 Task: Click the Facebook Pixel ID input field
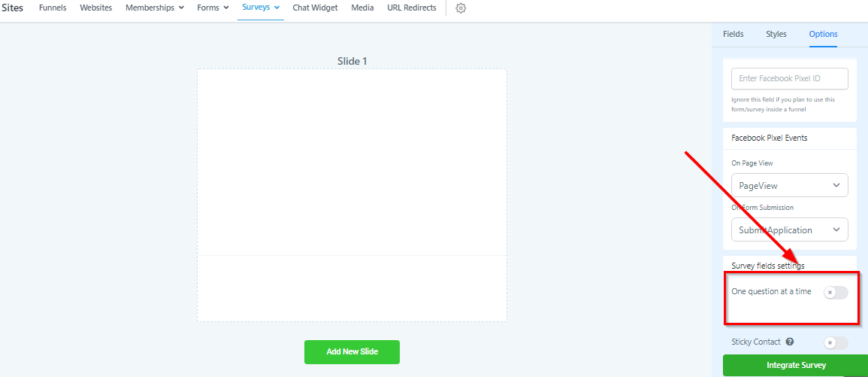pyautogui.click(x=789, y=78)
